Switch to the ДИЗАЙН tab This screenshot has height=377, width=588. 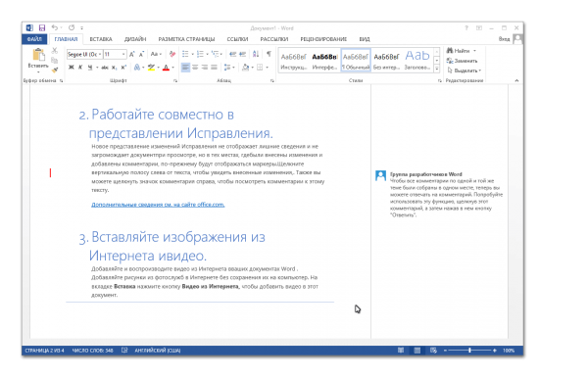tap(135, 39)
